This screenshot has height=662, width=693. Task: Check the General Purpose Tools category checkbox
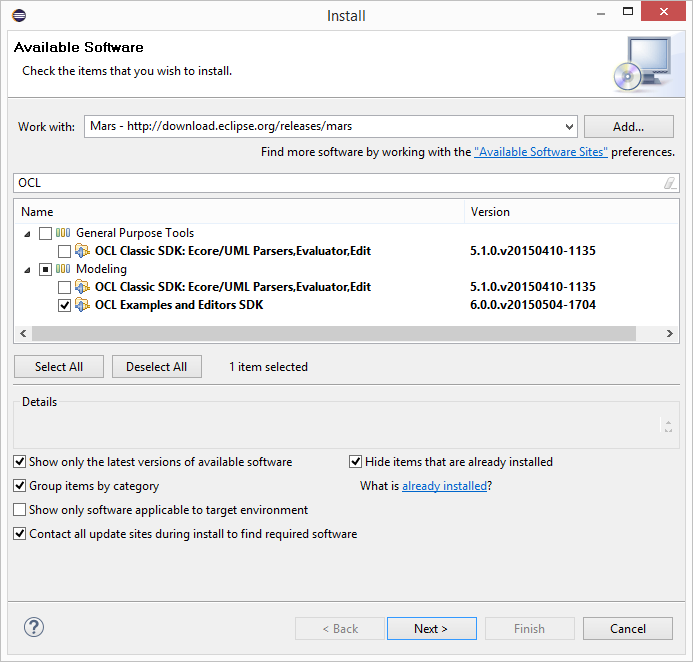point(46,233)
